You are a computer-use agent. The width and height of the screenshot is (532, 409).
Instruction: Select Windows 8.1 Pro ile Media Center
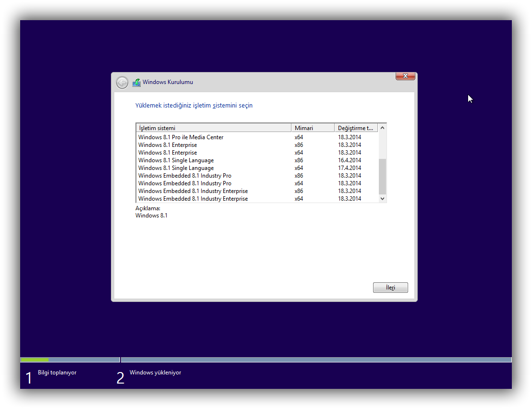(257, 137)
